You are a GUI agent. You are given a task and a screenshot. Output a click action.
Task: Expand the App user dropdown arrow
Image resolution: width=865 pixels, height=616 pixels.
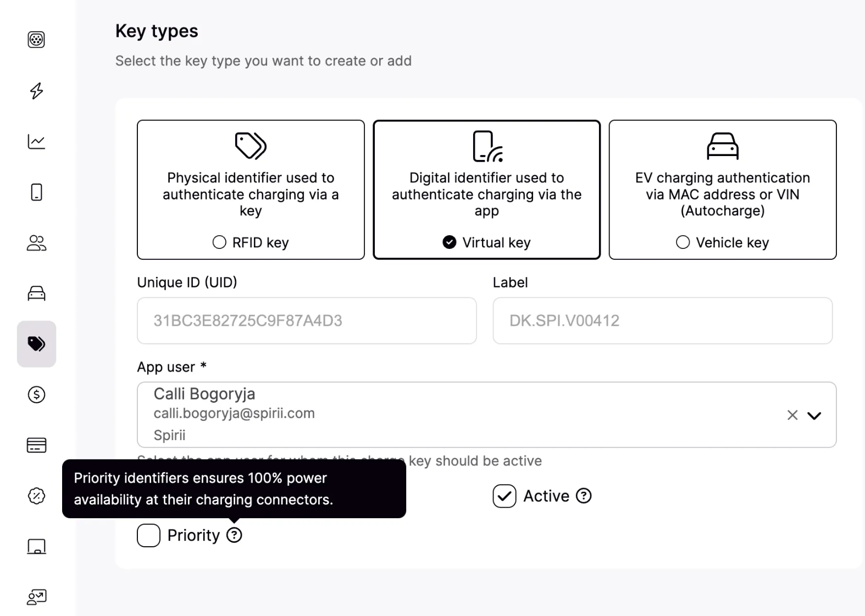tap(814, 415)
